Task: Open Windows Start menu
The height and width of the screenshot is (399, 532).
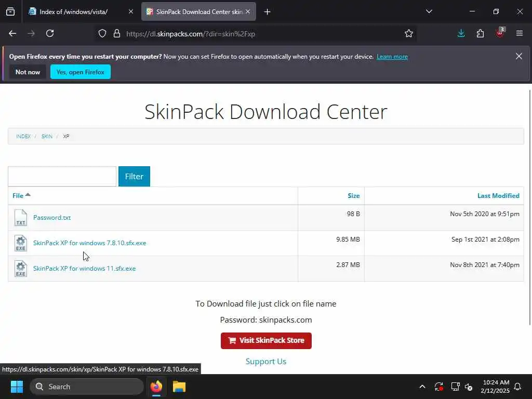Action: click(17, 387)
